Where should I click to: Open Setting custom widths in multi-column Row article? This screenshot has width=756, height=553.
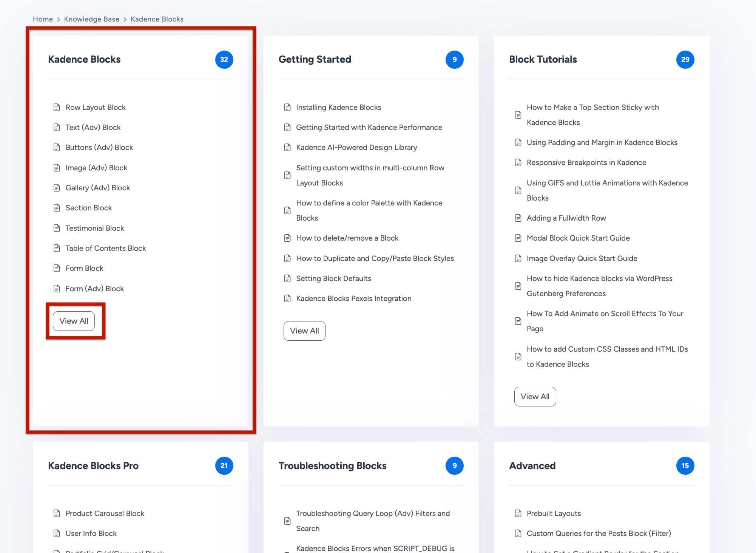click(x=370, y=175)
